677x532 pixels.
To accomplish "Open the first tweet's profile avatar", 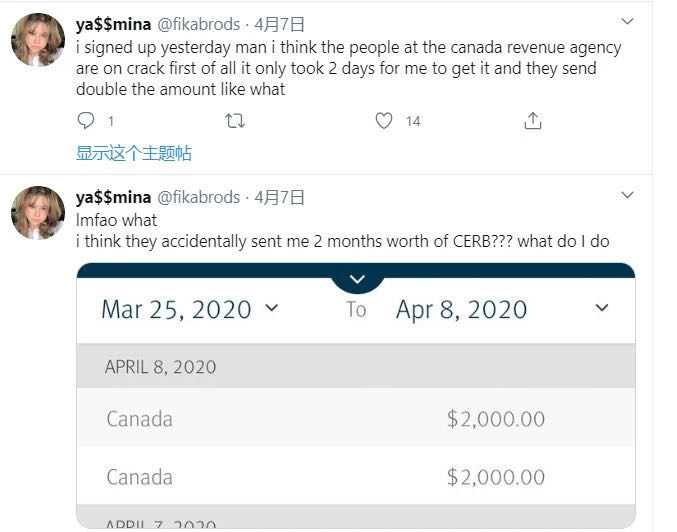I will 38,40.
